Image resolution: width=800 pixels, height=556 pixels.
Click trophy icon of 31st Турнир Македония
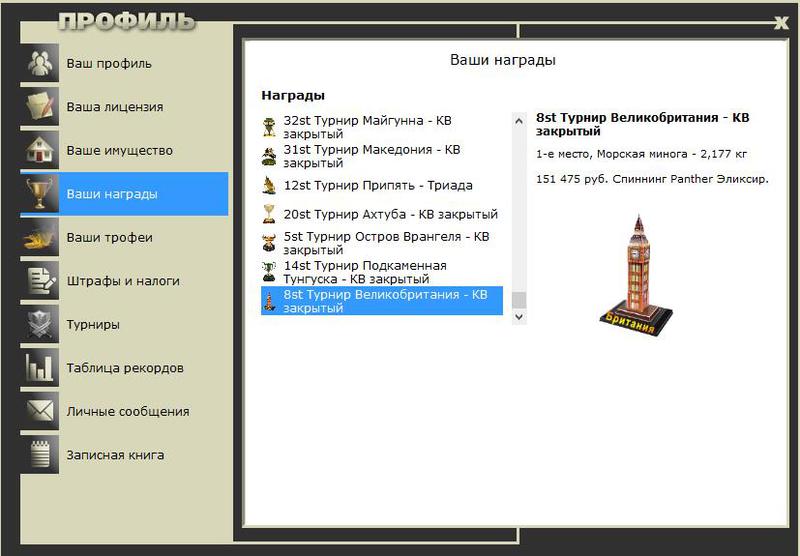tap(269, 156)
